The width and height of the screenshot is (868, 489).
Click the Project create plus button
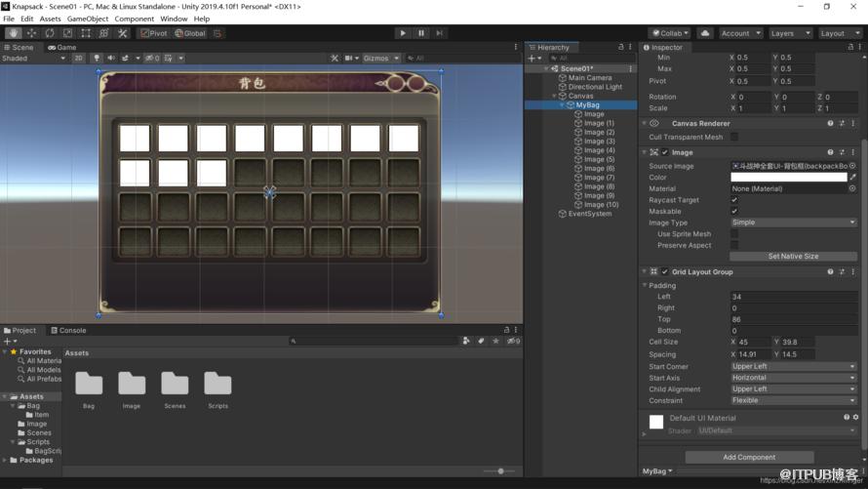point(10,342)
